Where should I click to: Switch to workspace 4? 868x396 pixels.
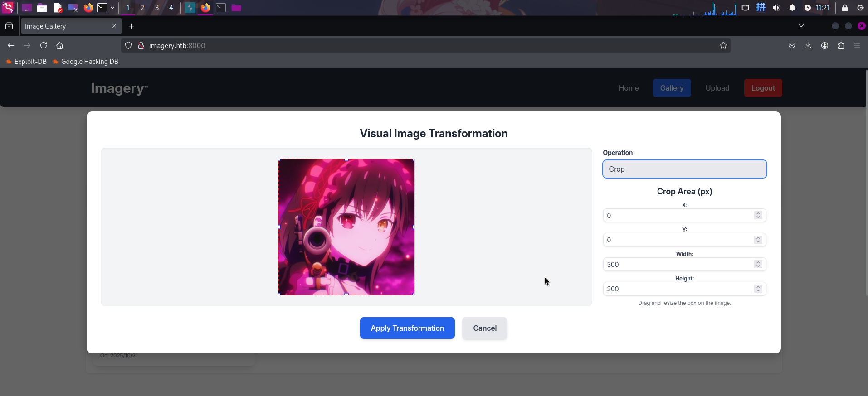(171, 8)
